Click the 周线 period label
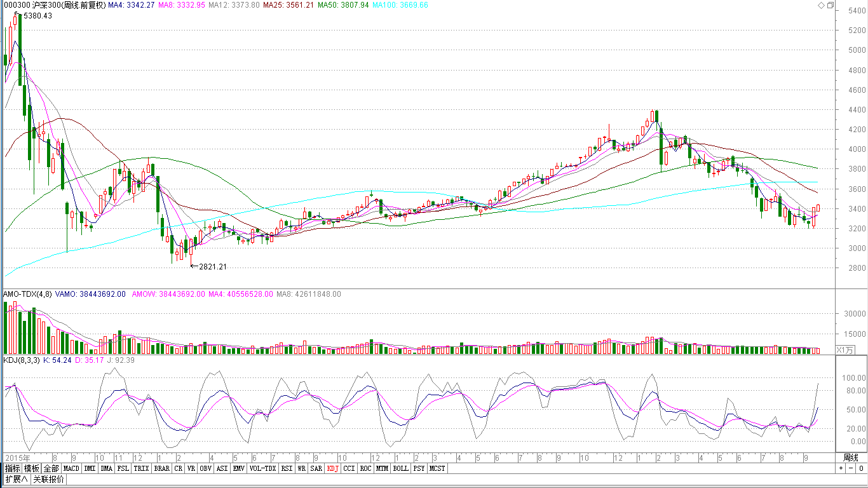868x488 pixels. (x=851, y=457)
